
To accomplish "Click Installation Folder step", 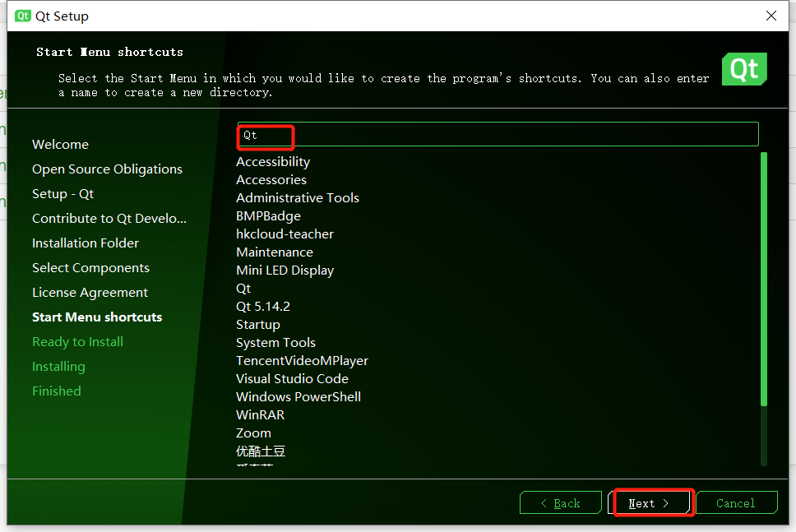I will 86,243.
